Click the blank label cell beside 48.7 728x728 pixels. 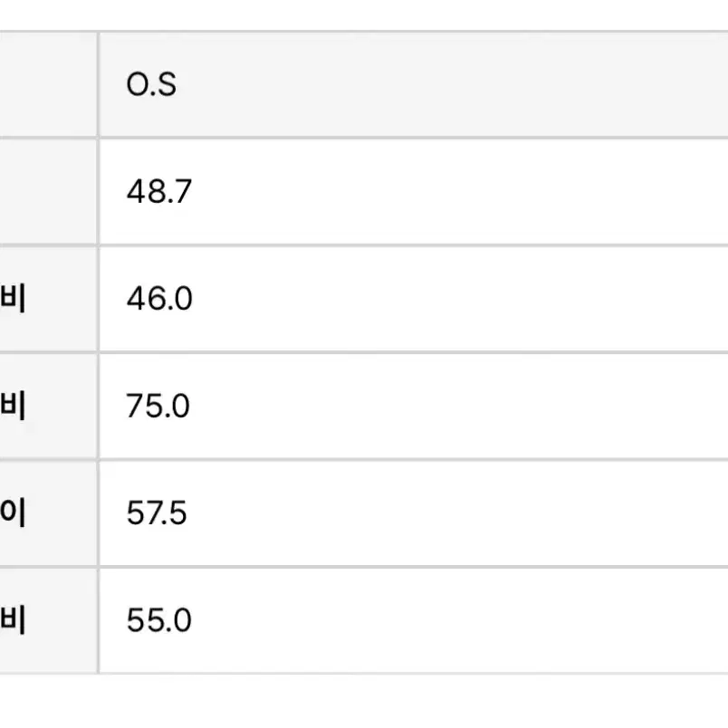point(48,192)
